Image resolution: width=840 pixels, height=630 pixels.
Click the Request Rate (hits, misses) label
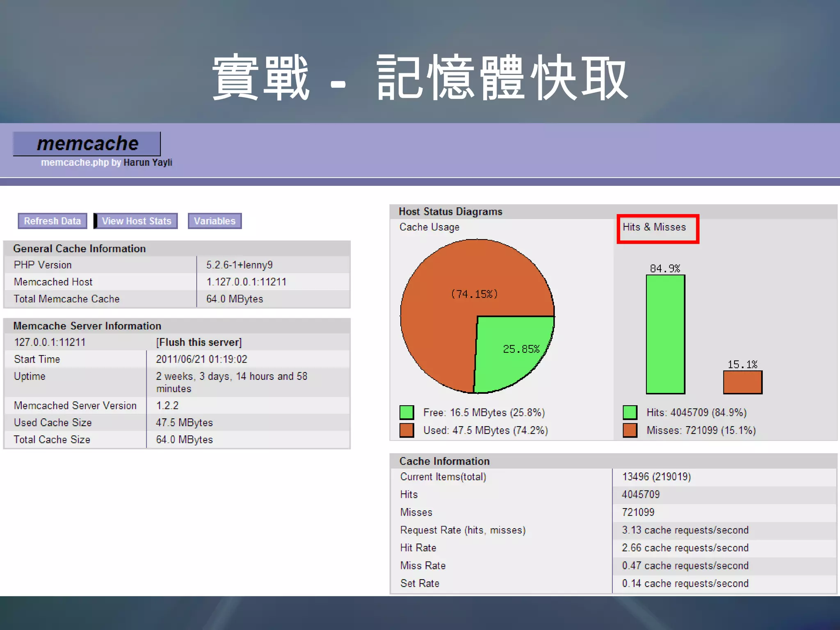click(x=463, y=530)
